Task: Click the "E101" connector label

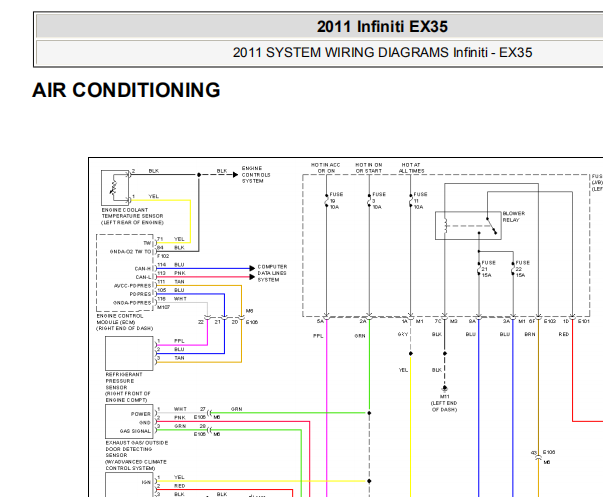Action: tap(583, 321)
